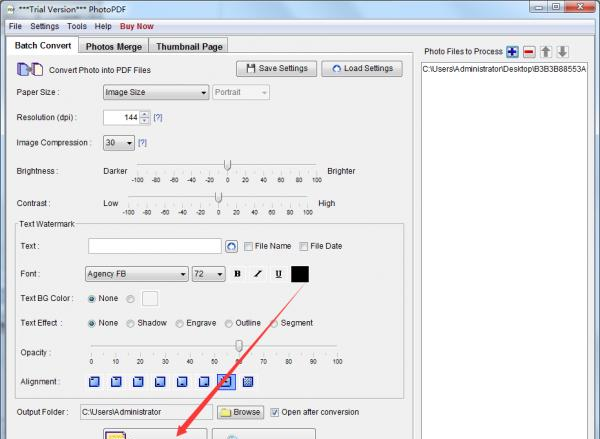Screen dimensions: 600x439
Task: Move photo file up in the list
Action: coord(546,52)
